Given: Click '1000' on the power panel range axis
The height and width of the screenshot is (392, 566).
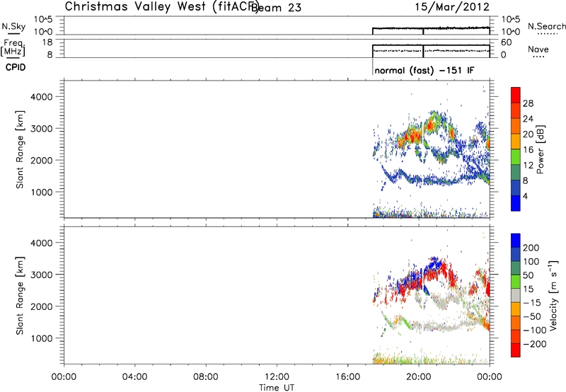Looking at the screenshot, I should click(x=41, y=192).
